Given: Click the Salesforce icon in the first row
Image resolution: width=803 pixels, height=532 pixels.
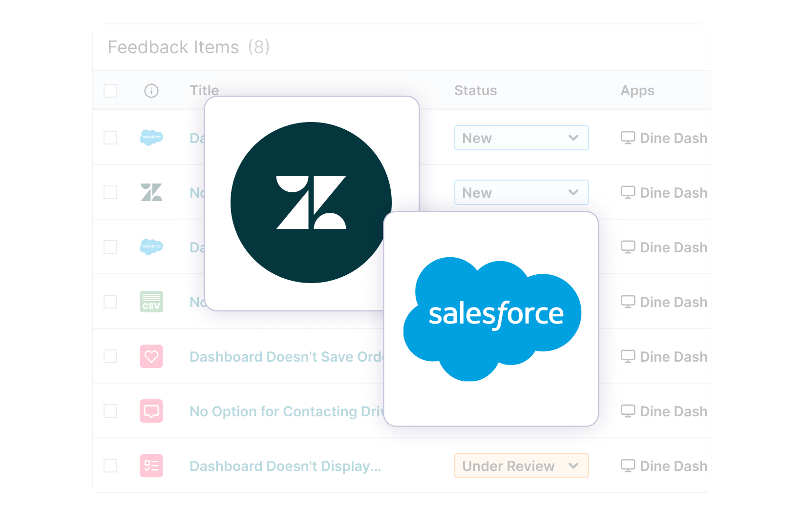Looking at the screenshot, I should (151, 138).
